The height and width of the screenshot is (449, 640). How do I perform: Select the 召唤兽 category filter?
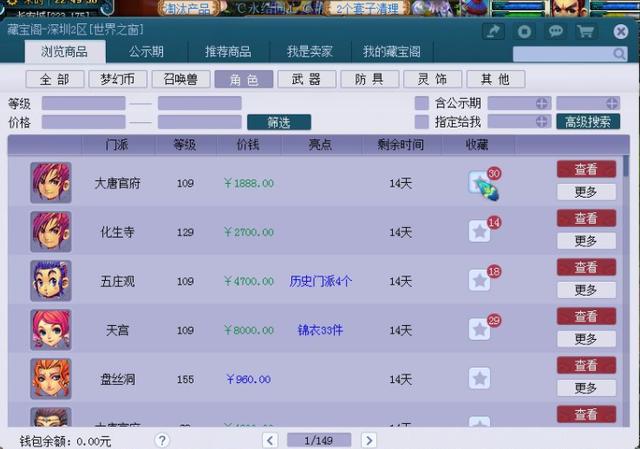pyautogui.click(x=181, y=79)
